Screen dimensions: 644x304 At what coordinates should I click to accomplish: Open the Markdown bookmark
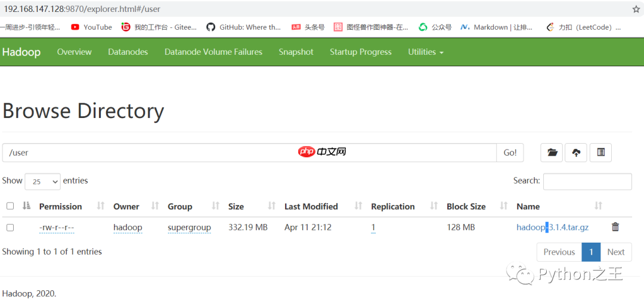(497, 27)
